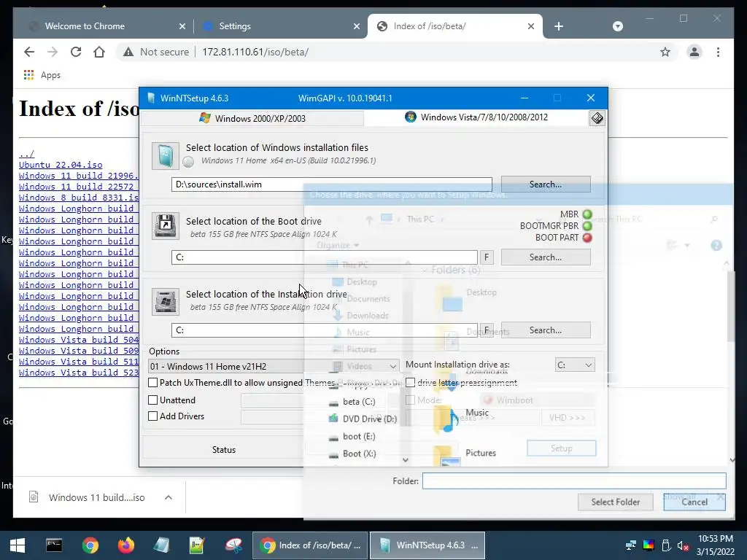Select Index of /iso/beta/ tab
Viewport: 747px width, 560px height.
[455, 26]
